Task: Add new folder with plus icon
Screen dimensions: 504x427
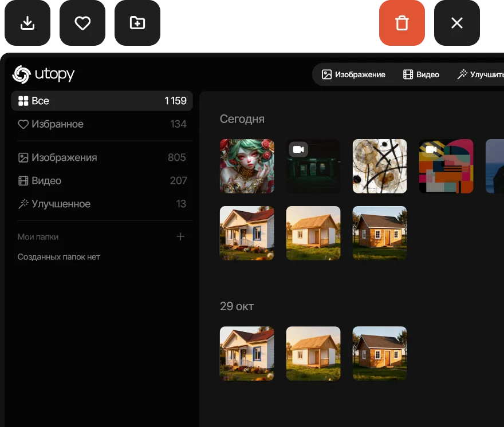Action: pyautogui.click(x=180, y=236)
